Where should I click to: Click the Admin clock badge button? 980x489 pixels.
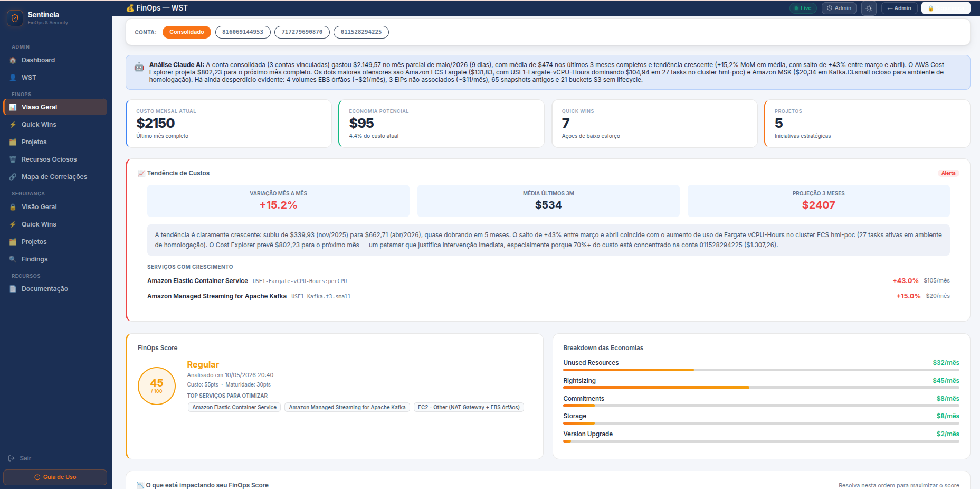(x=839, y=8)
